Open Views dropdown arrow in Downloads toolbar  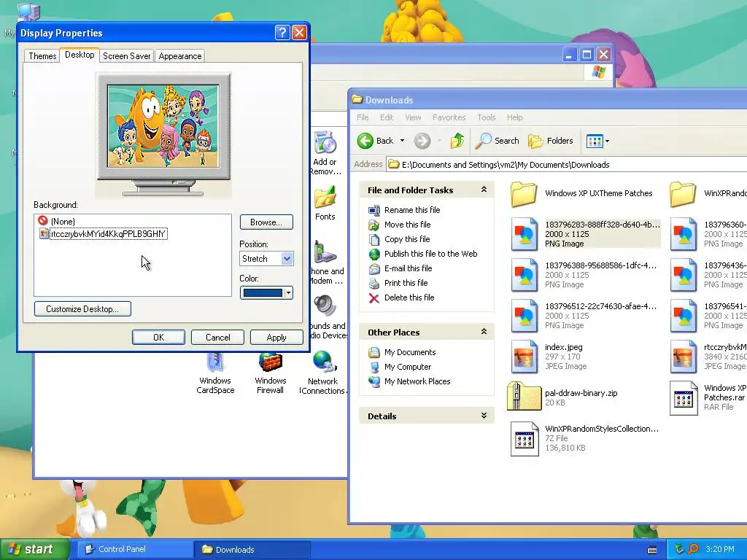click(608, 141)
